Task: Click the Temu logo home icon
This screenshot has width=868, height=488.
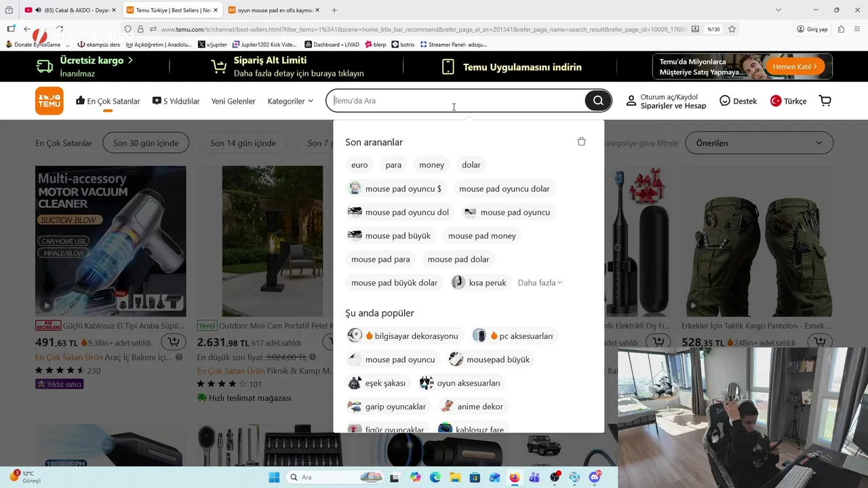Action: click(50, 101)
